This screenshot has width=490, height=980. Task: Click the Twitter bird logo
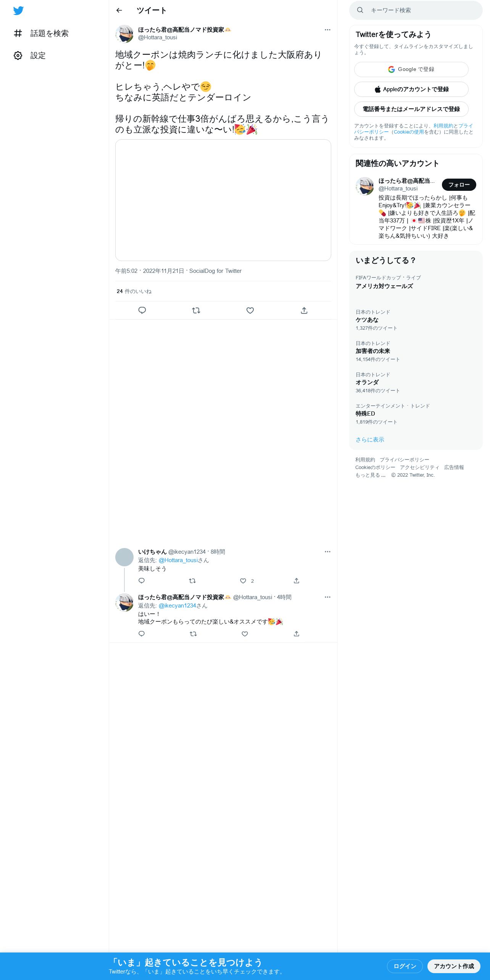(18, 11)
